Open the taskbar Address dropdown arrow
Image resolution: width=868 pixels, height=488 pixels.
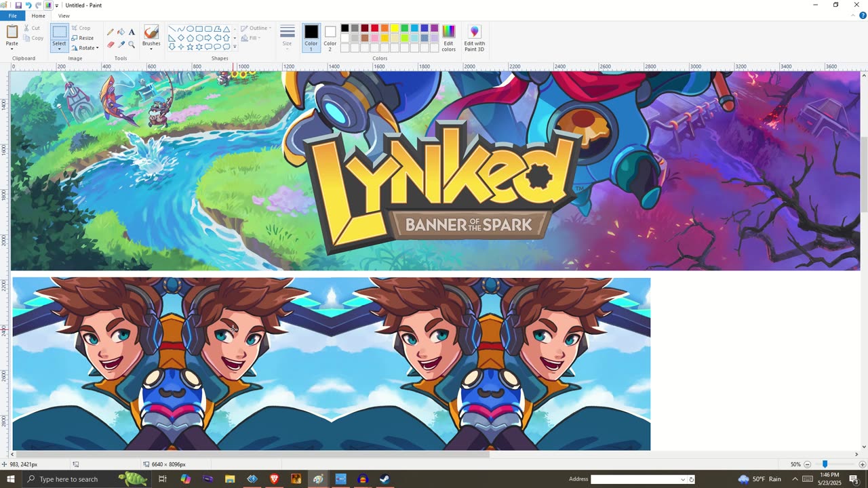(683, 479)
